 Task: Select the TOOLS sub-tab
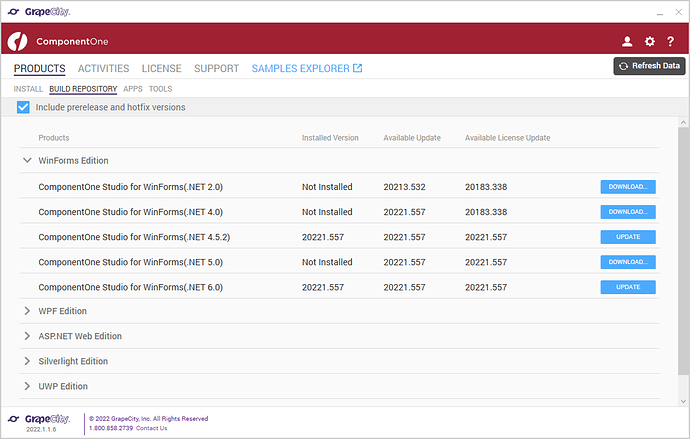(161, 89)
